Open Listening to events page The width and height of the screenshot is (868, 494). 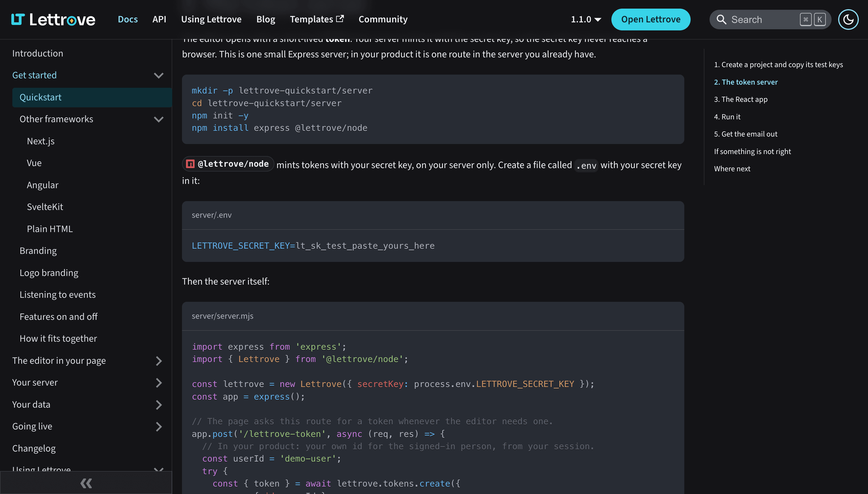(58, 295)
